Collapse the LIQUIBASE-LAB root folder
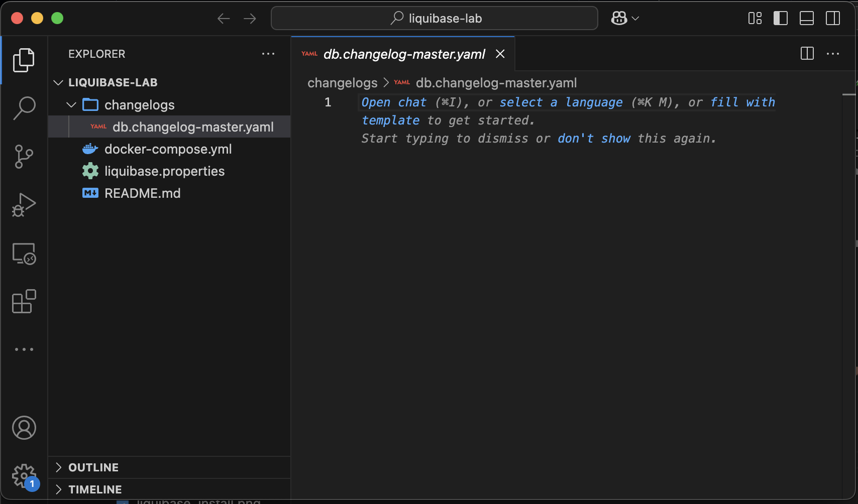The height and width of the screenshot is (504, 858). [58, 82]
